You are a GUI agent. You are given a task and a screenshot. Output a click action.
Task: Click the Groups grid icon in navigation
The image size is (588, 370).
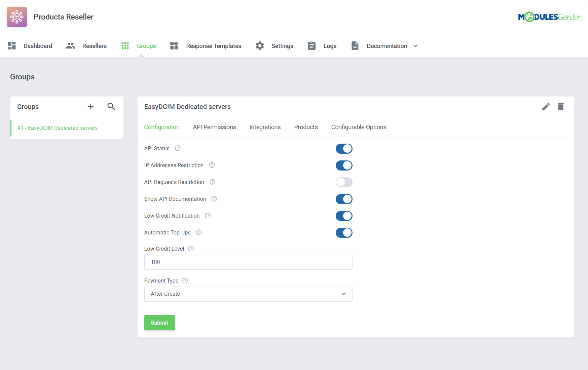point(125,46)
